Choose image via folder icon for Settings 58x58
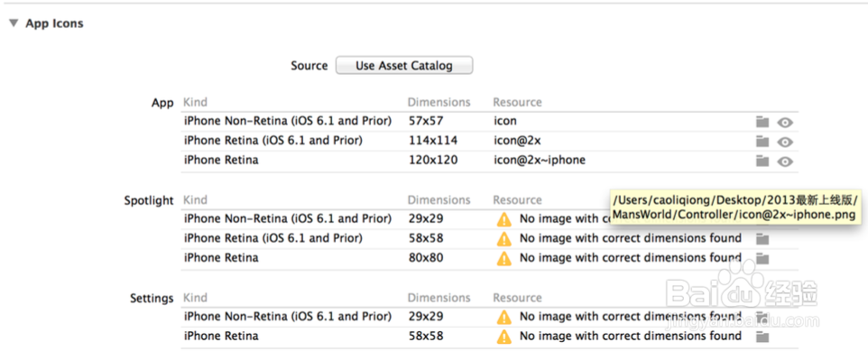868x351 pixels. coord(762,337)
